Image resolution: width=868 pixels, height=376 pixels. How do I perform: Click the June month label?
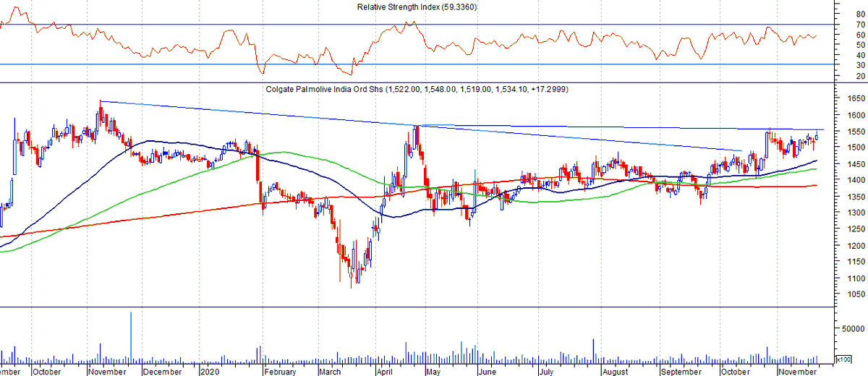(486, 372)
